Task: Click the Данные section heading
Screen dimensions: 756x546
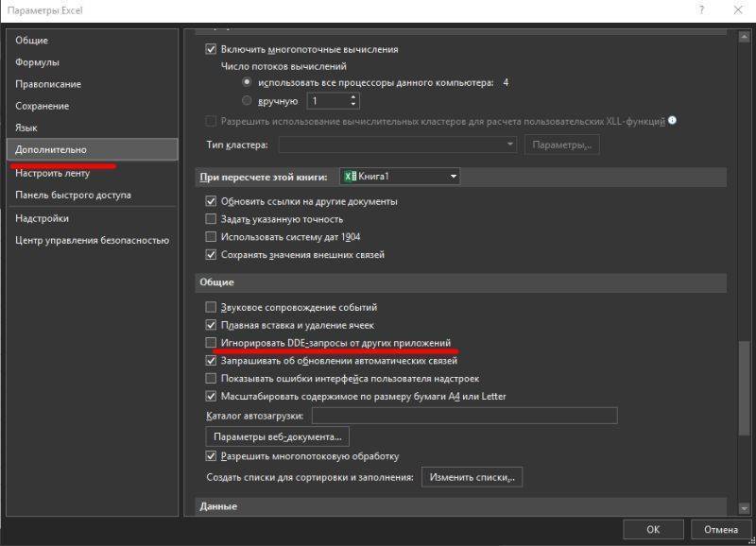Action: (218, 506)
